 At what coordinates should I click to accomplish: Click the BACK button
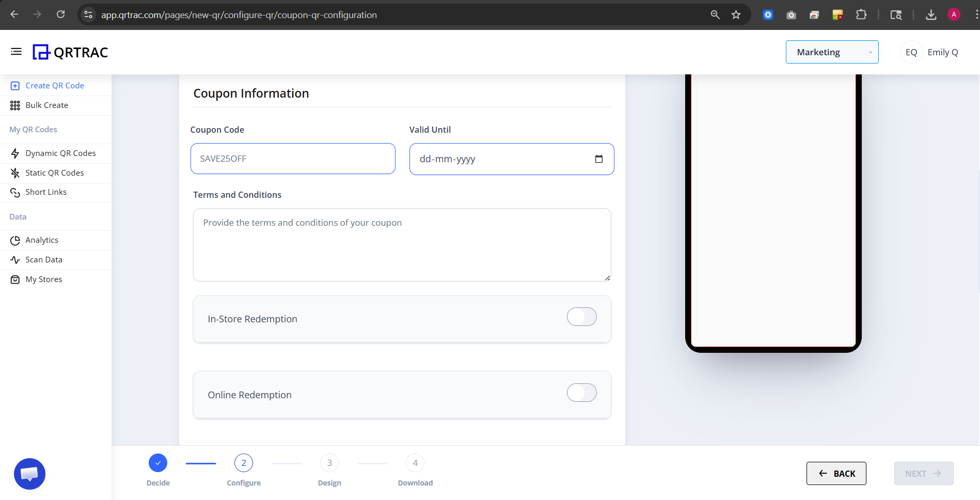pos(836,473)
